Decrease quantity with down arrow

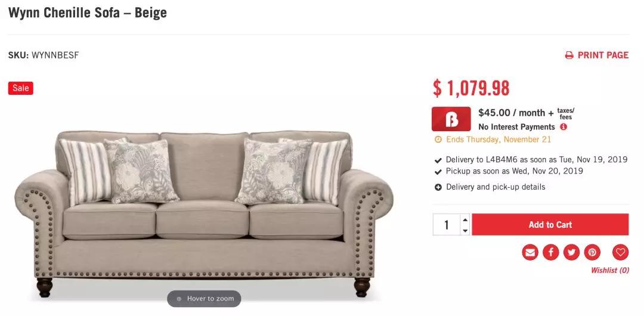coord(465,231)
